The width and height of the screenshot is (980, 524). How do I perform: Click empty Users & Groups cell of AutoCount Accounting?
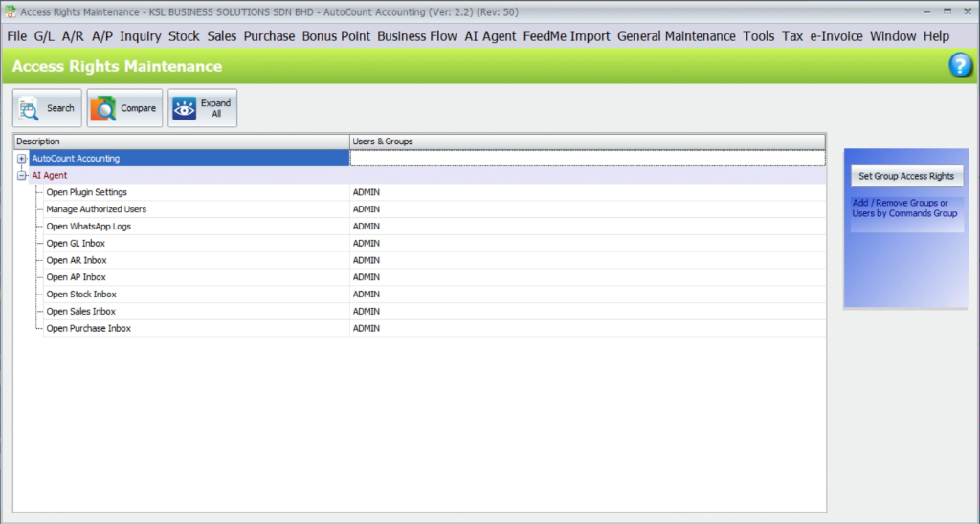pyautogui.click(x=588, y=159)
